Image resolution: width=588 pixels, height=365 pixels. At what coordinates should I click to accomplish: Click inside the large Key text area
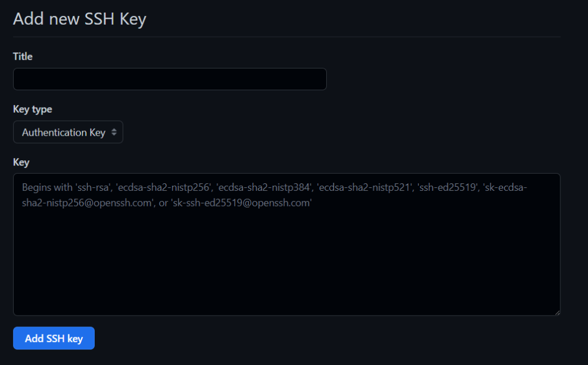tap(287, 244)
